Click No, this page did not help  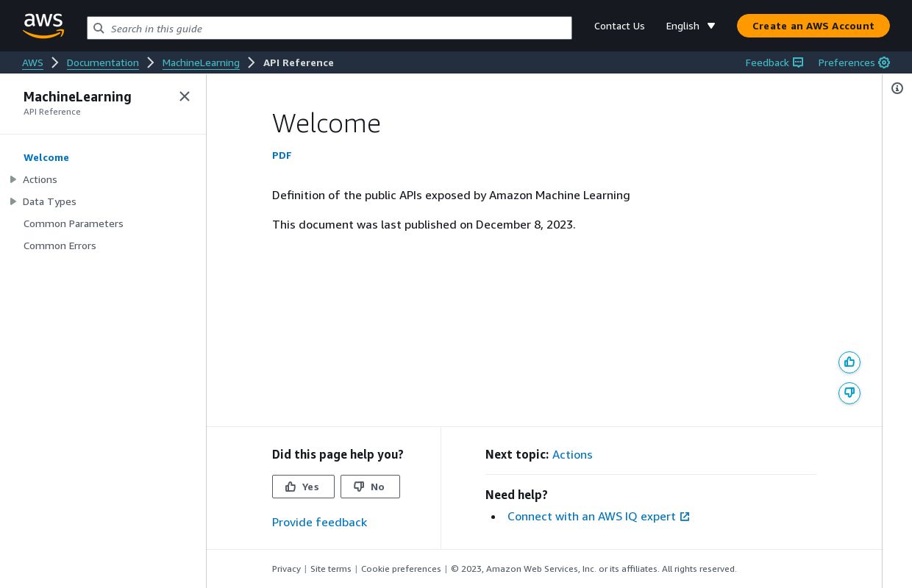370,487
